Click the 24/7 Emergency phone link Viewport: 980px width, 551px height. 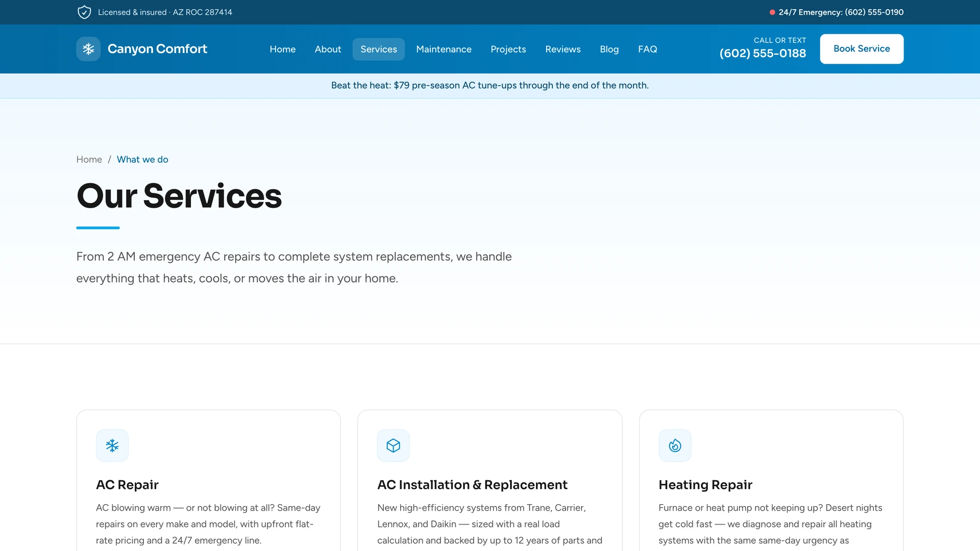[841, 12]
